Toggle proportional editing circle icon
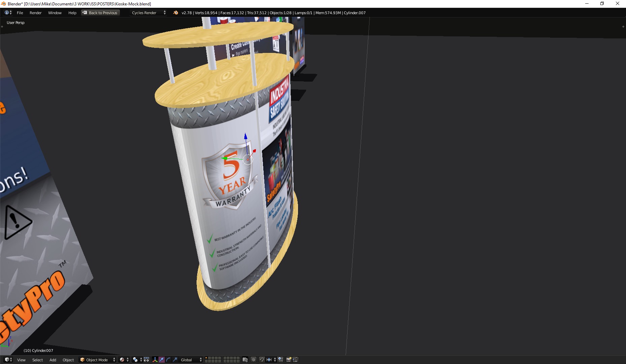 pos(254,360)
